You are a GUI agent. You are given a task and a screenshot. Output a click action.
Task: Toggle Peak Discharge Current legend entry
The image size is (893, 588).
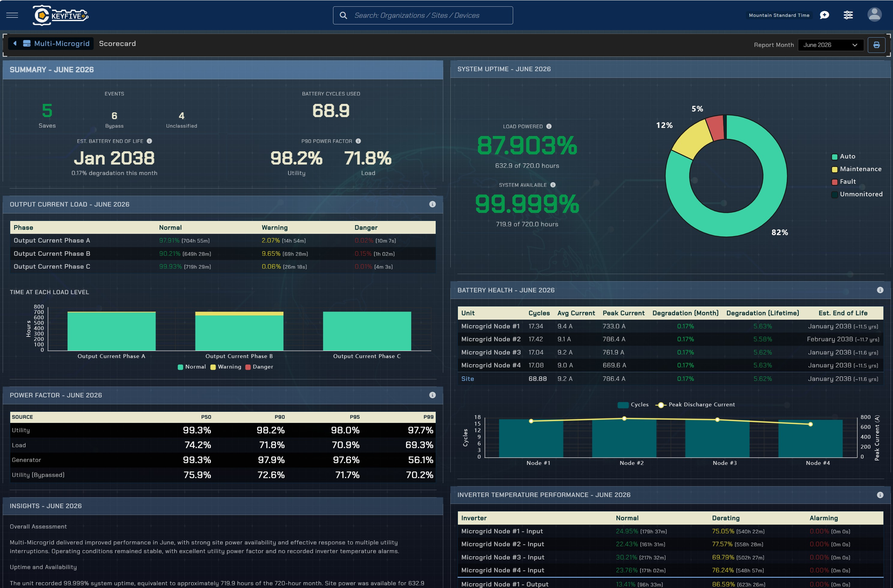pyautogui.click(x=695, y=405)
